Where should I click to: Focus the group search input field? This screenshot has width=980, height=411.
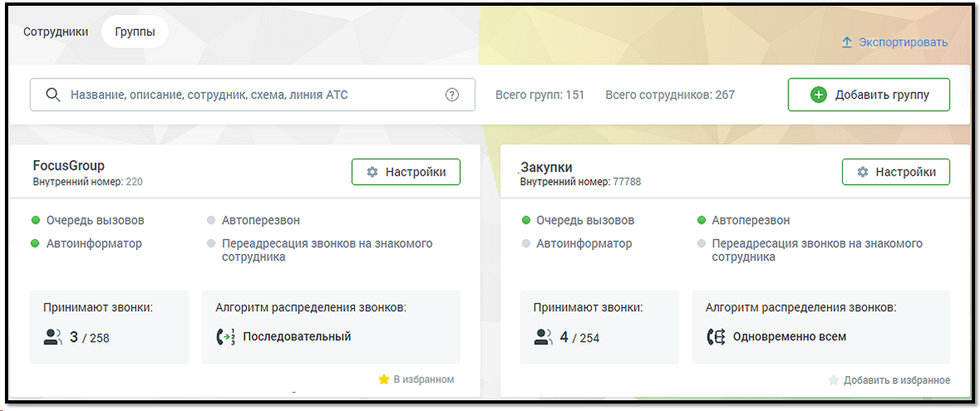click(x=253, y=95)
